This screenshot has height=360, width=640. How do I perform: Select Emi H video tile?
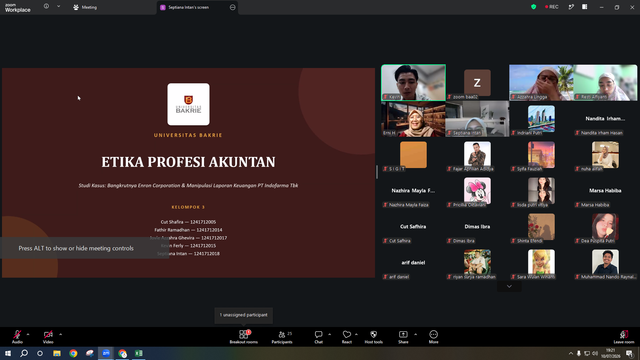(413, 119)
